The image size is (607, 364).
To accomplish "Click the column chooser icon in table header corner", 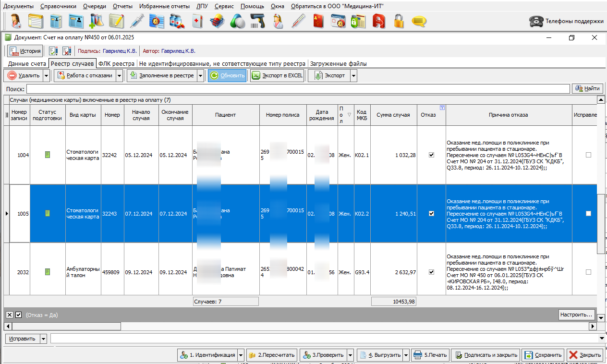I will tap(6, 115).
